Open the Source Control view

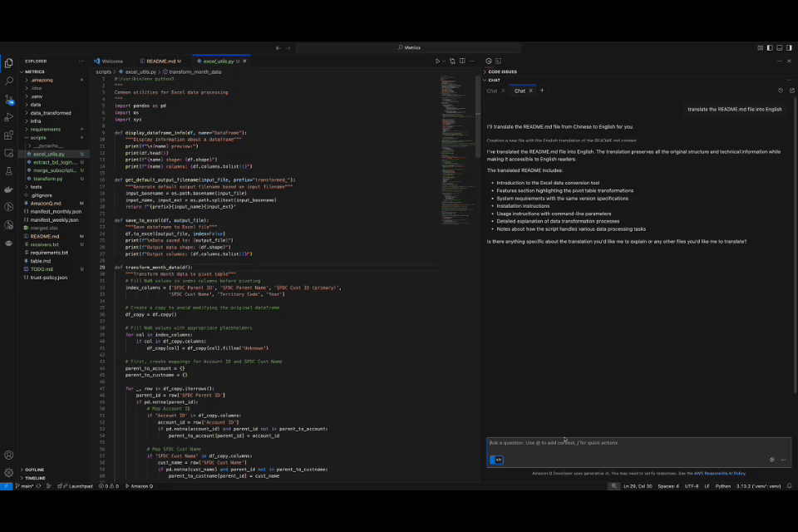[9, 101]
